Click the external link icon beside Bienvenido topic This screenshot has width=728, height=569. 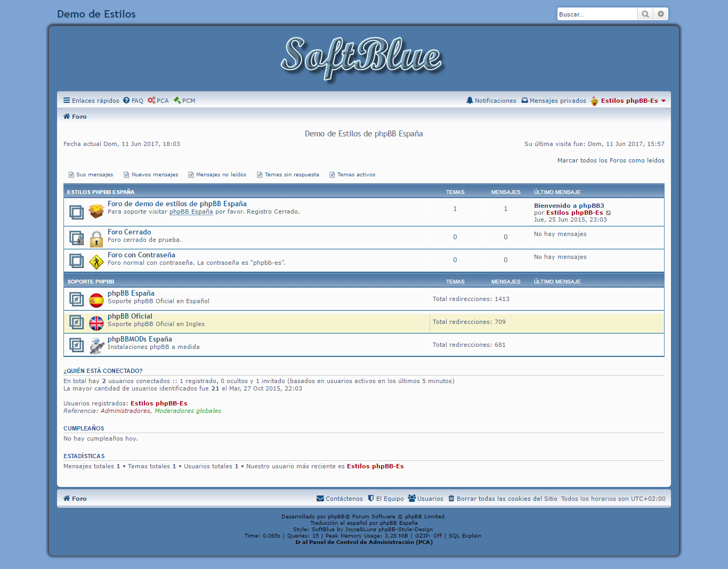[x=609, y=212]
